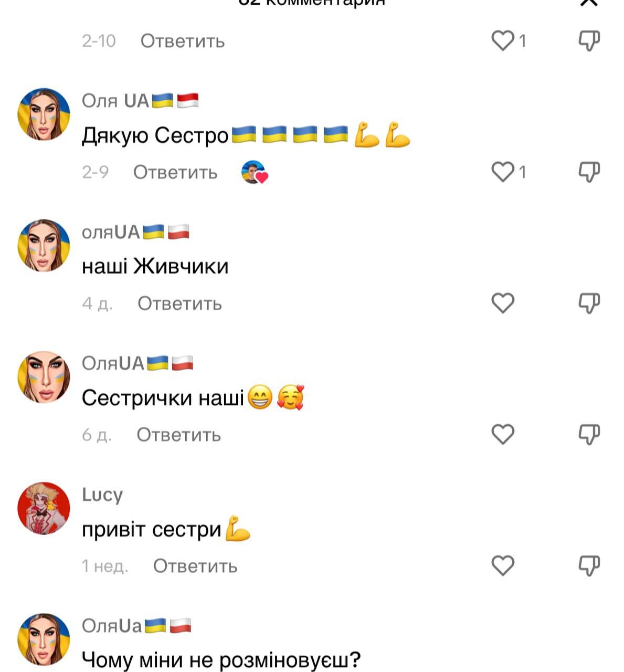Dislike the "Дякую Сестро" comment
This screenshot has height=672, width=624.
(x=589, y=172)
